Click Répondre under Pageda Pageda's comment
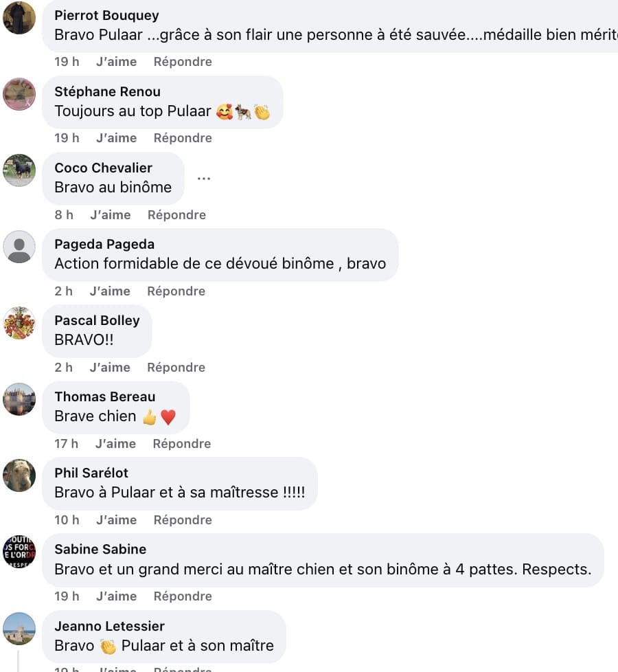This screenshot has width=618, height=672. click(x=176, y=291)
